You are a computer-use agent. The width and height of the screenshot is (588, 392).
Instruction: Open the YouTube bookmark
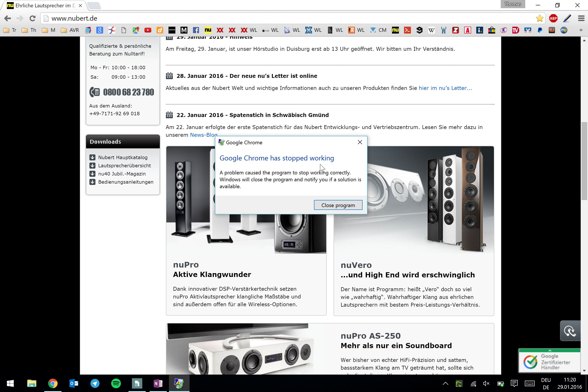coord(148,30)
